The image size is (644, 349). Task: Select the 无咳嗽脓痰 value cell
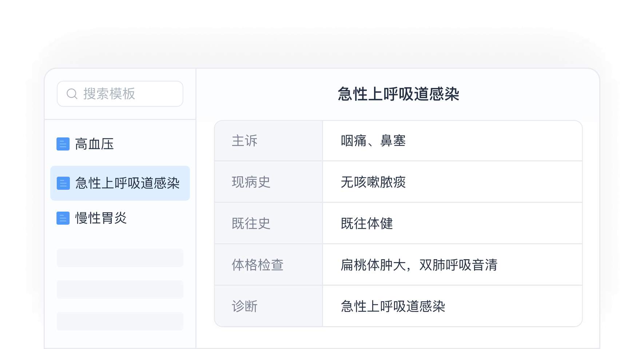coord(373,182)
